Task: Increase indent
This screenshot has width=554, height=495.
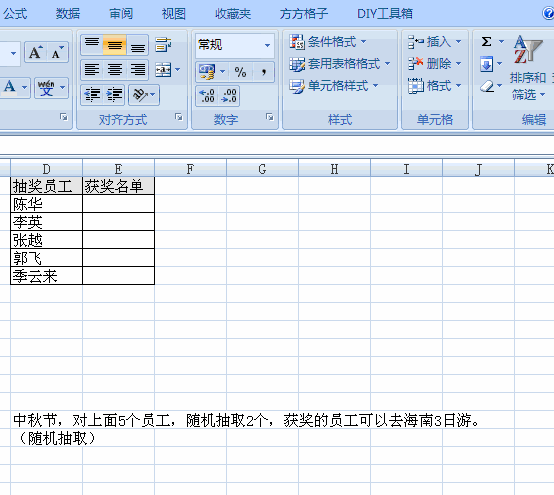Action: pyautogui.click(x=114, y=95)
